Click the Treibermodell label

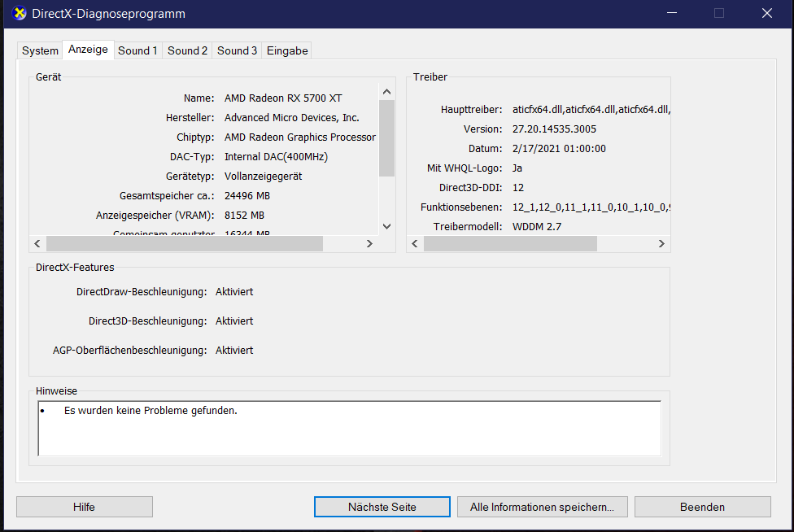point(468,227)
